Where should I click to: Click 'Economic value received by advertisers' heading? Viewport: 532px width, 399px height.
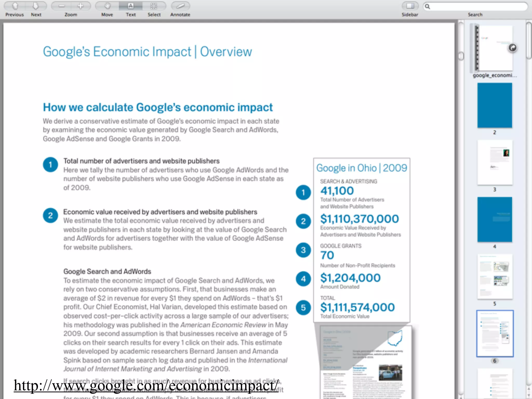tap(160, 212)
